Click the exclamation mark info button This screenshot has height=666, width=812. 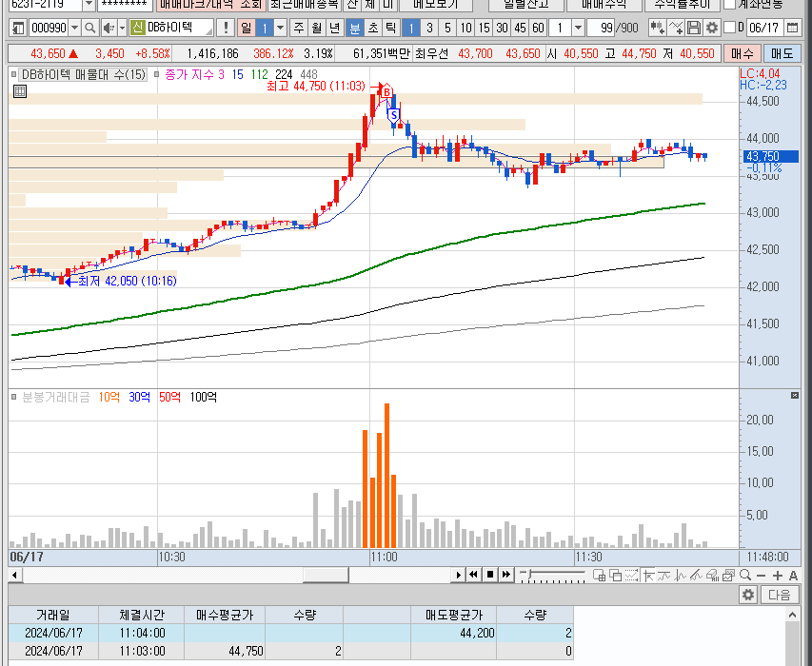[x=226, y=28]
